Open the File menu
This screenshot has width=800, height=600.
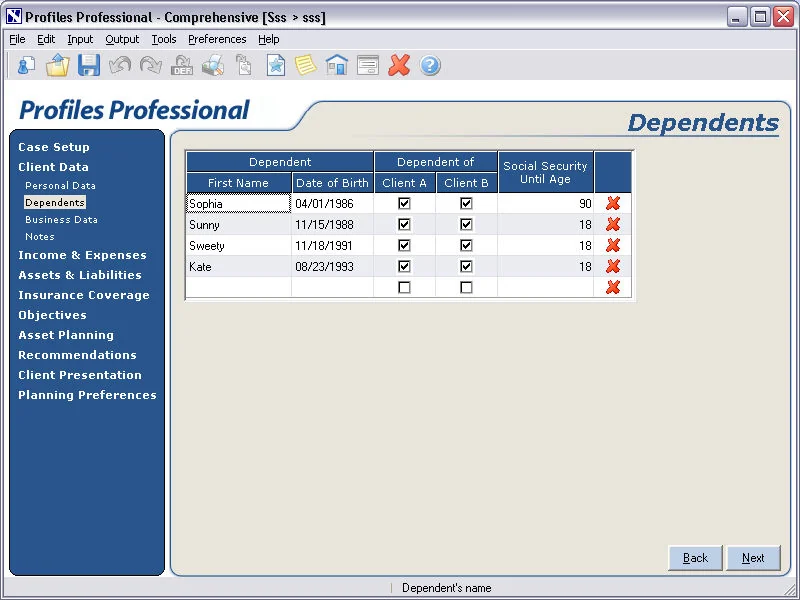click(x=17, y=39)
